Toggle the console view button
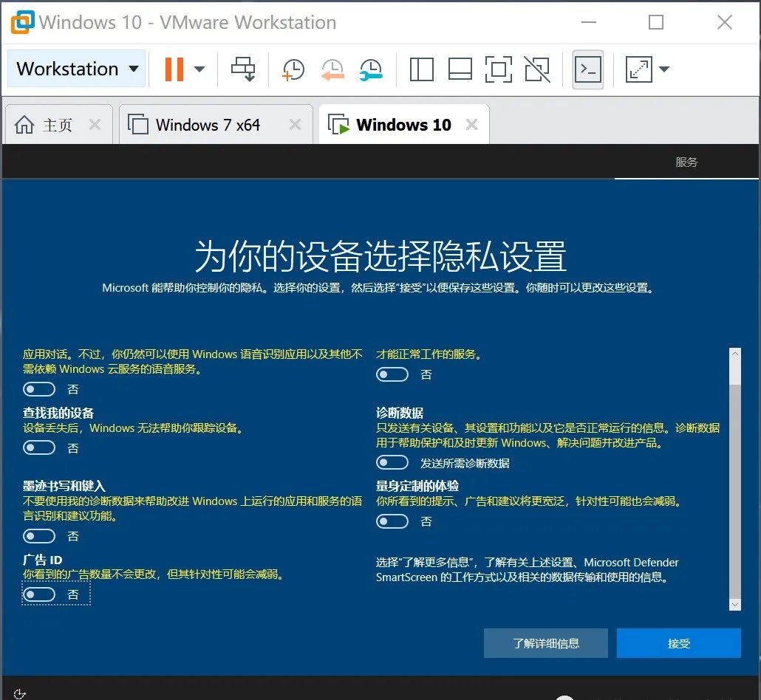The height and width of the screenshot is (700, 761). click(x=587, y=69)
